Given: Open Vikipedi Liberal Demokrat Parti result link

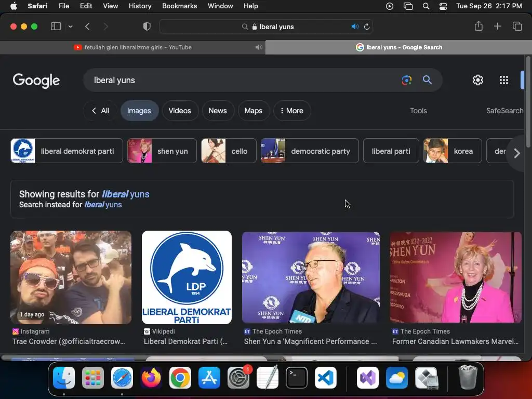Looking at the screenshot, I should pyautogui.click(x=185, y=341).
